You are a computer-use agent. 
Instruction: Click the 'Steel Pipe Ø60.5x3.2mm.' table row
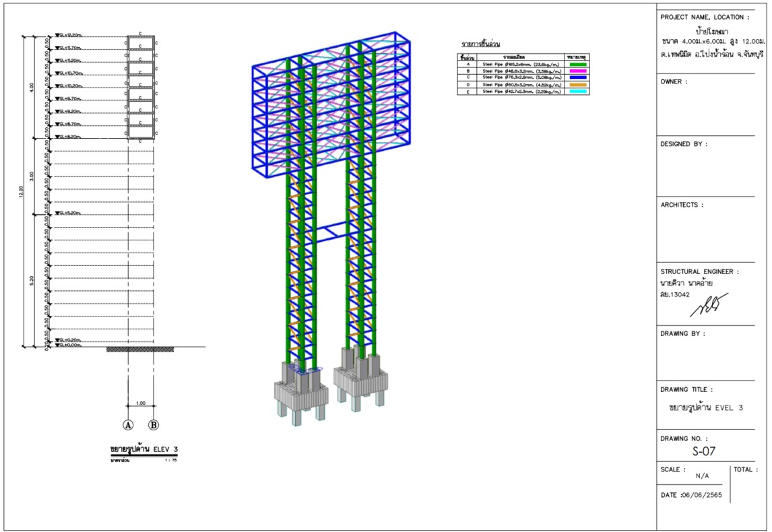(x=522, y=85)
